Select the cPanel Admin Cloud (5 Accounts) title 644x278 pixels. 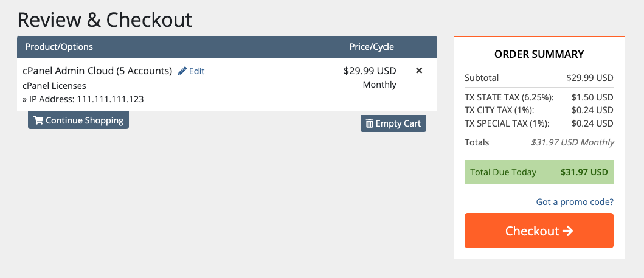(97, 71)
